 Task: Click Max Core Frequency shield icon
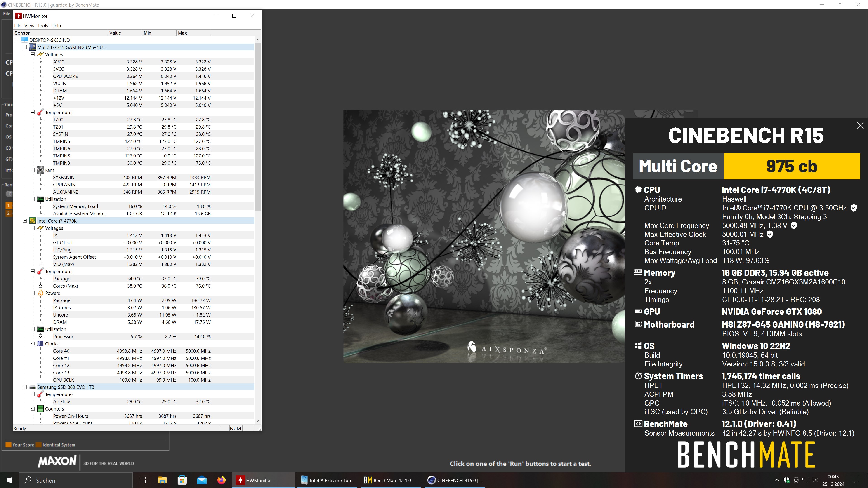pos(794,225)
